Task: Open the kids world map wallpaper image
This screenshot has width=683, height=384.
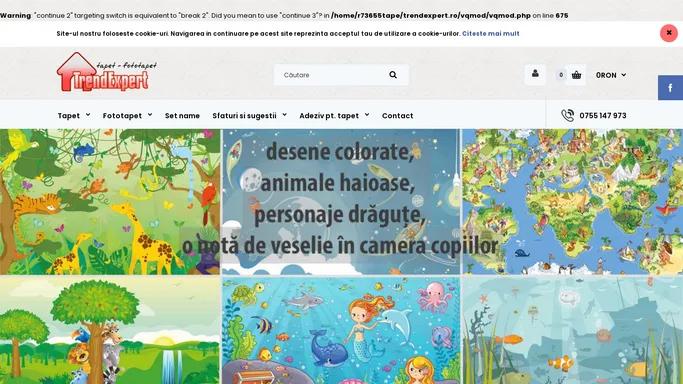Action: [x=572, y=202]
